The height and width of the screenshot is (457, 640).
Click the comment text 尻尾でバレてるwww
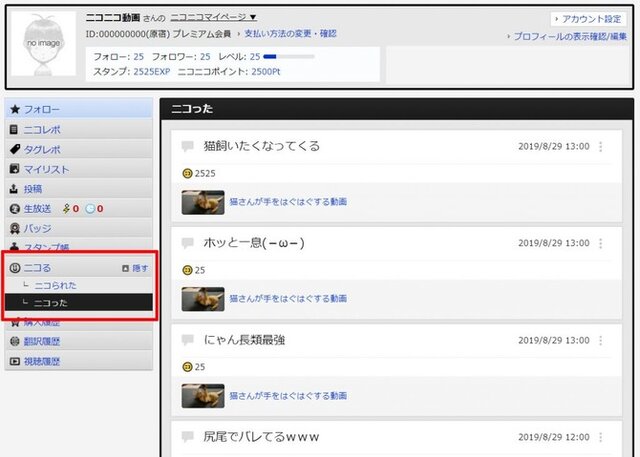(261, 437)
